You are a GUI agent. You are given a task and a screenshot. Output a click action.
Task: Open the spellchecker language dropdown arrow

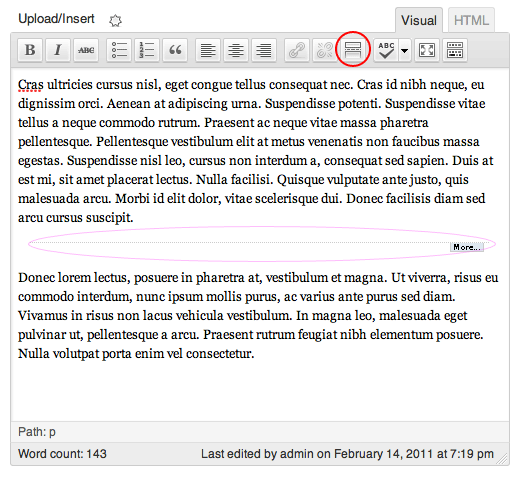coord(405,50)
